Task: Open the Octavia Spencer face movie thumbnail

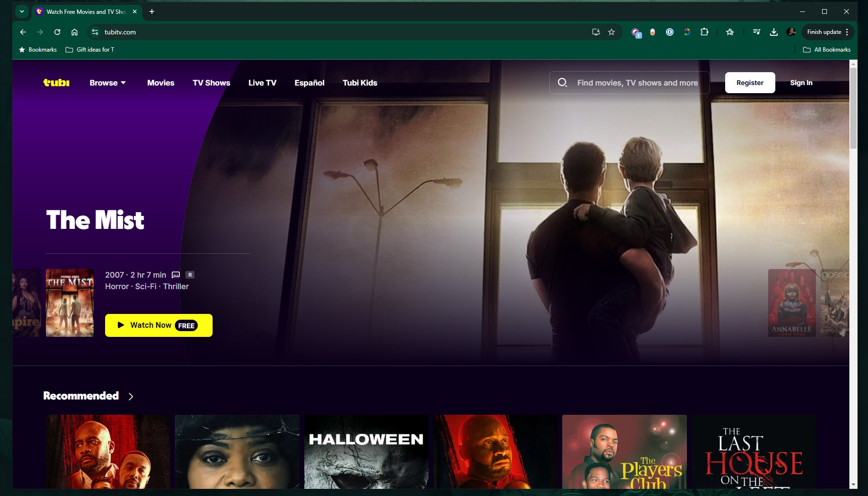Action: coord(237,452)
